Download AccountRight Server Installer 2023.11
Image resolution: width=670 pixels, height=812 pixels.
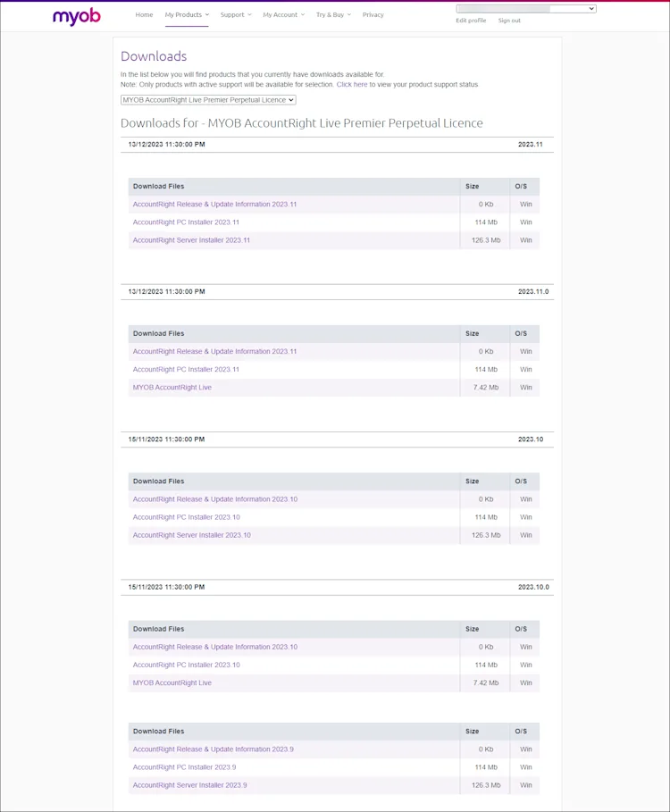pyautogui.click(x=192, y=239)
